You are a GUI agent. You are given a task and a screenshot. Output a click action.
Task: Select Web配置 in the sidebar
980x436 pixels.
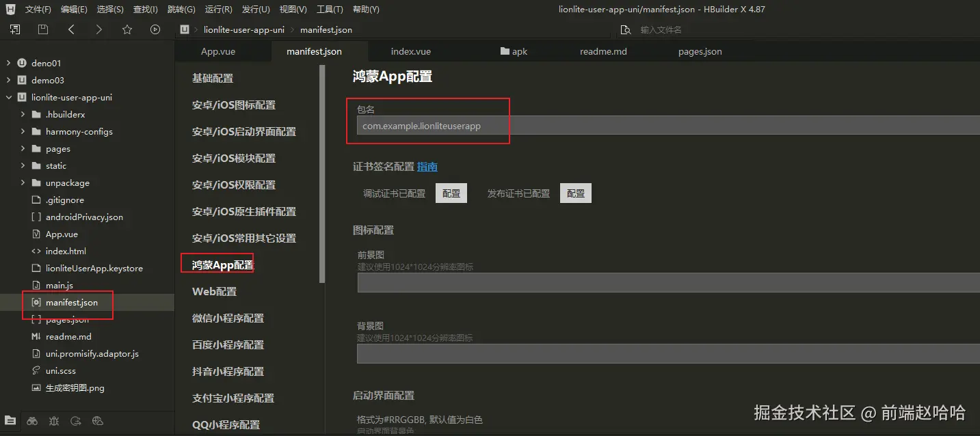click(214, 292)
